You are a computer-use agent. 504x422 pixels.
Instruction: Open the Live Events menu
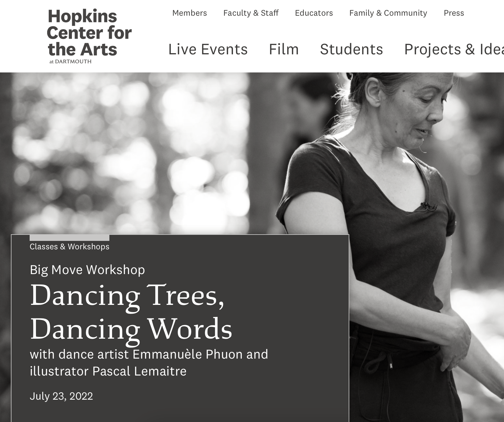click(208, 49)
